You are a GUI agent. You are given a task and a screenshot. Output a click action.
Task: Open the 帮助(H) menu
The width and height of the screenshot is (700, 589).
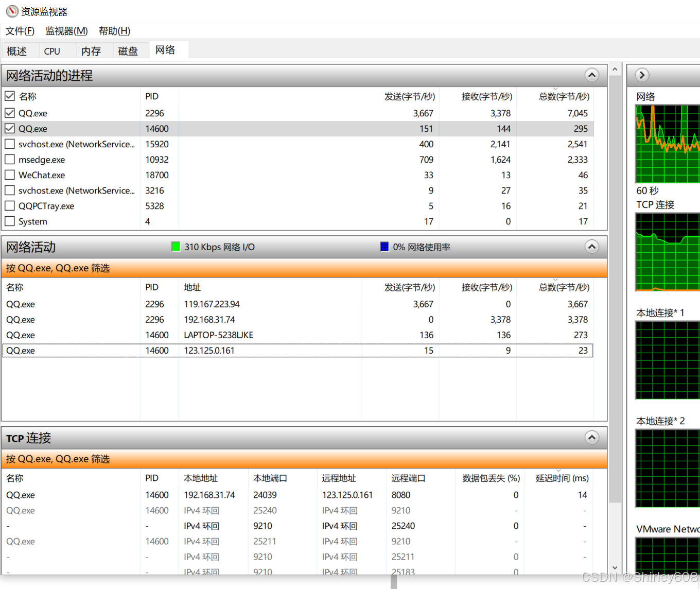pyautogui.click(x=114, y=31)
